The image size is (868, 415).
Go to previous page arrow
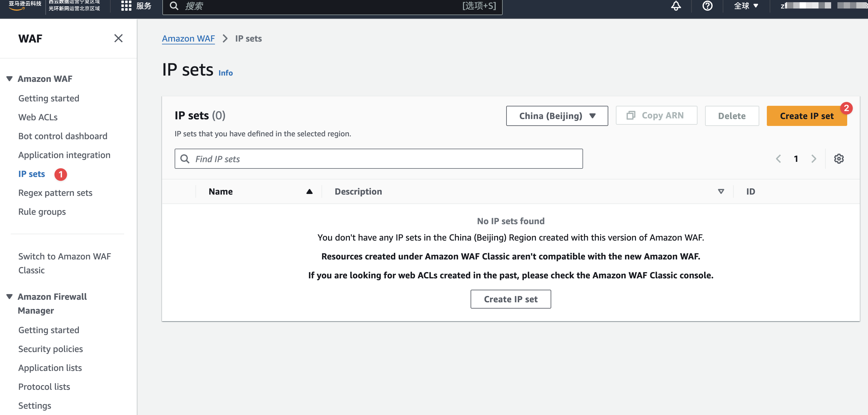coord(778,158)
